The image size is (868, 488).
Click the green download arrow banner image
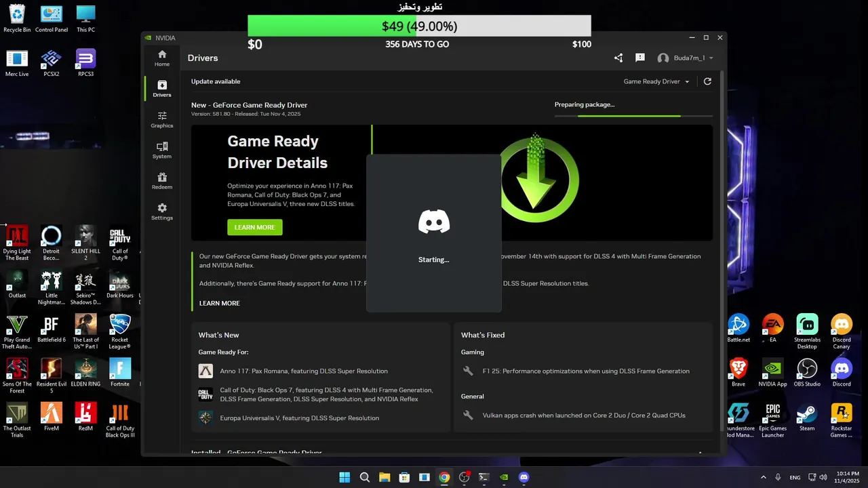pos(539,178)
